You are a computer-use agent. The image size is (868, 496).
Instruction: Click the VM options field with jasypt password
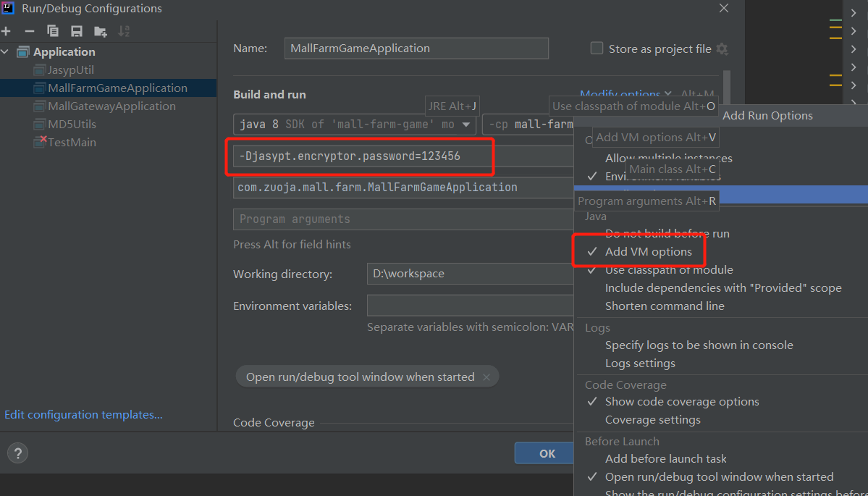tap(403, 156)
